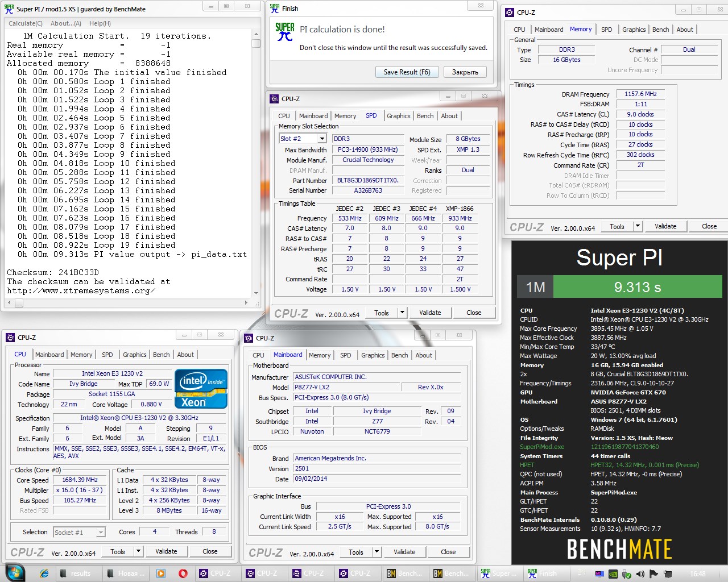Open the Slot #2 memory slot dropdown
Viewport: 728px width, 582px height.
click(303, 139)
